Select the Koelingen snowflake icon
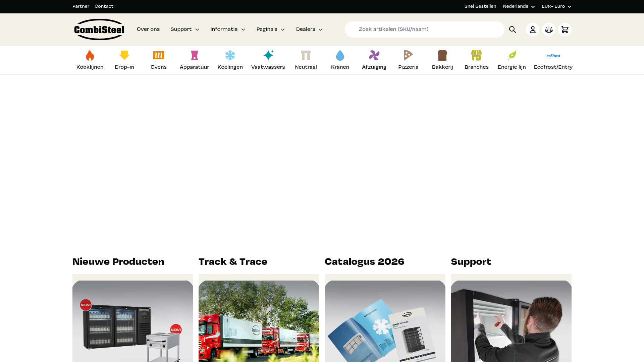Viewport: 644px width, 362px height. pyautogui.click(x=230, y=55)
